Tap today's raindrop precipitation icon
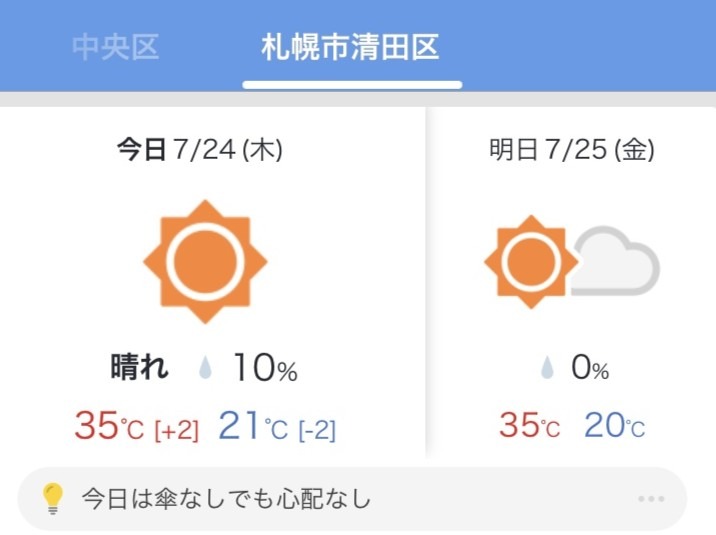Image resolution: width=716 pixels, height=535 pixels. tap(206, 369)
